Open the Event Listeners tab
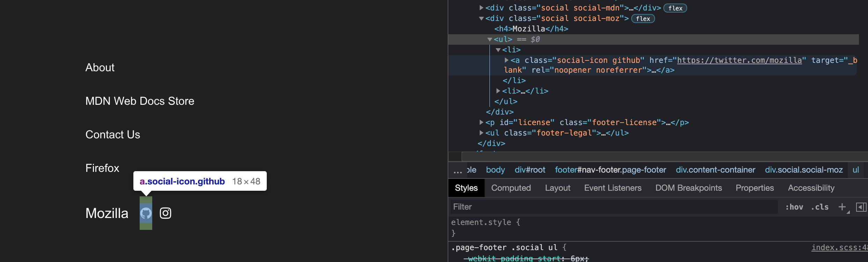 (613, 188)
